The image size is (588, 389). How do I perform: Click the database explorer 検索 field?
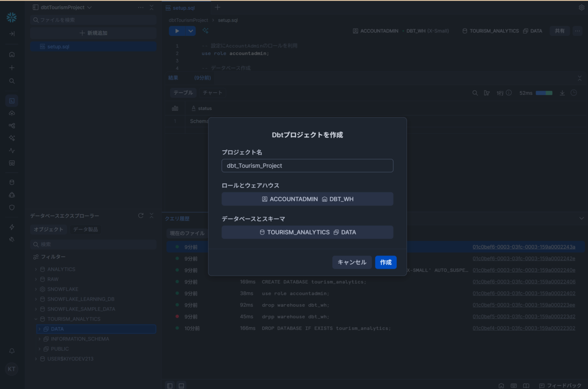tap(93, 244)
